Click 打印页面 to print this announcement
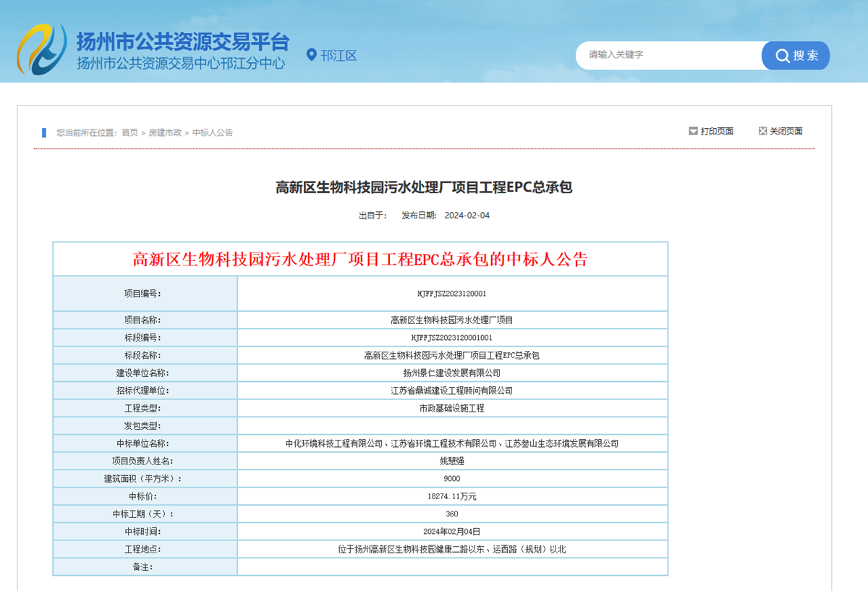Viewport: 868px width, 591px height. [716, 131]
